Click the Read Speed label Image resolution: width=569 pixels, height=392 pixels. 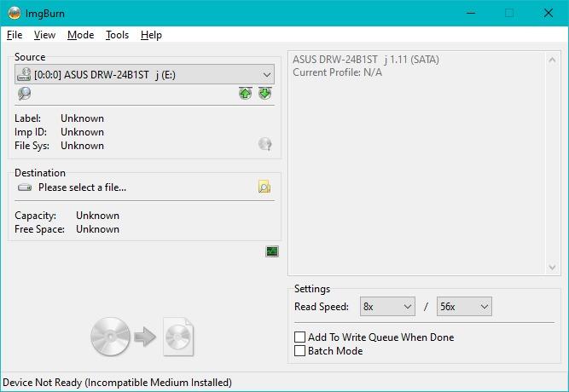click(x=322, y=307)
